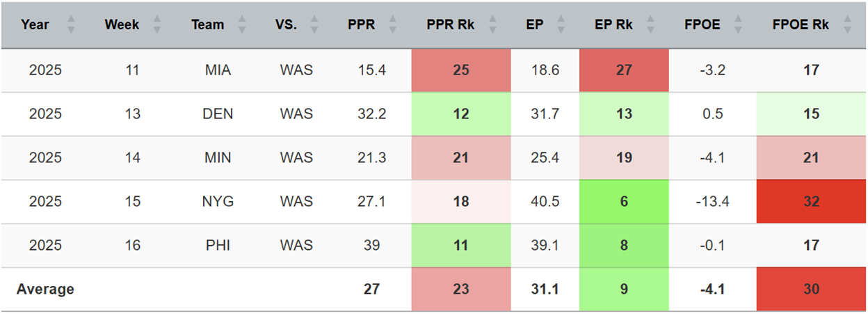
Task: Click the PPR column sort arrows
Action: pyautogui.click(x=393, y=25)
